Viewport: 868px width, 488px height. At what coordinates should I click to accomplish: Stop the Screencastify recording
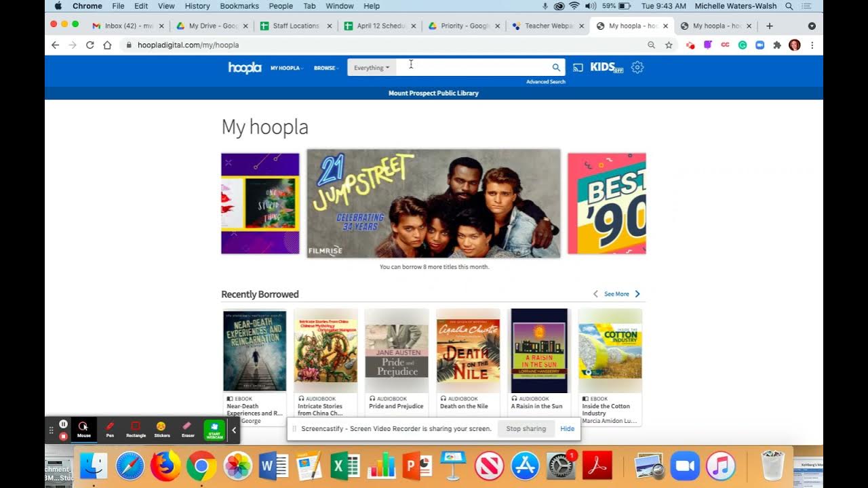[x=63, y=436]
